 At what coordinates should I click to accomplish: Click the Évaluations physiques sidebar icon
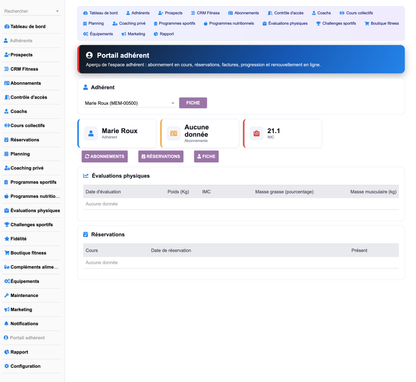[x=6, y=210]
